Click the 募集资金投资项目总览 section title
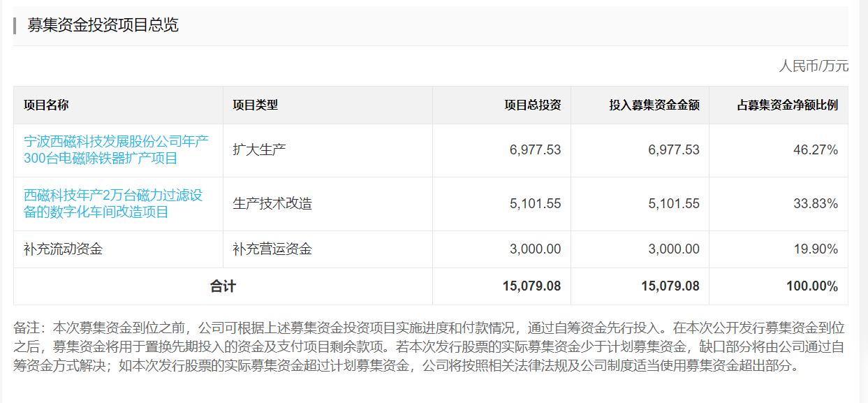 [x=103, y=25]
